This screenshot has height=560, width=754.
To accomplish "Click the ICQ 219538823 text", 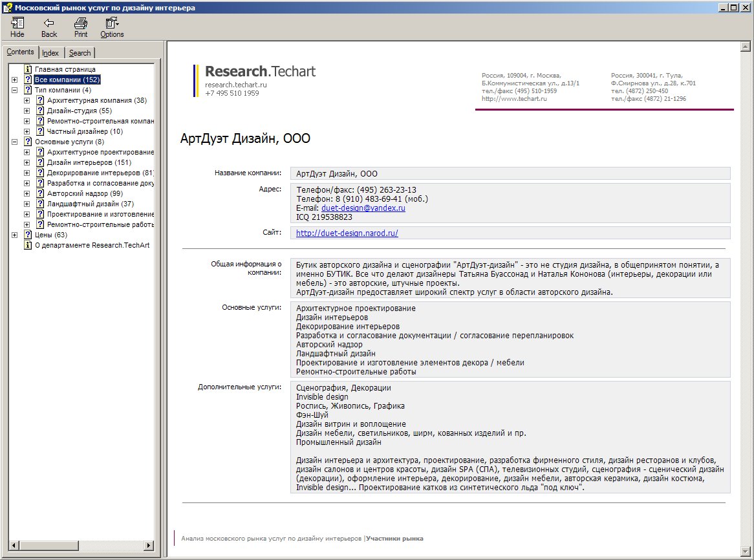I will pyautogui.click(x=324, y=217).
